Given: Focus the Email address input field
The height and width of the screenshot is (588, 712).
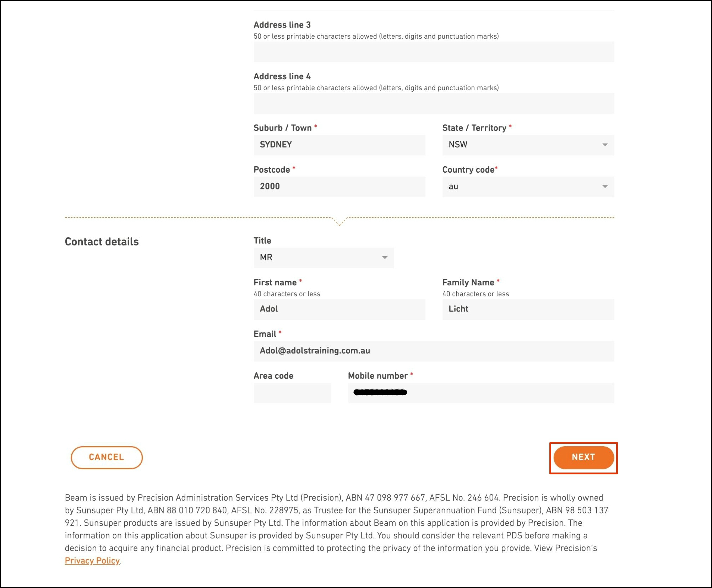Looking at the screenshot, I should [433, 351].
